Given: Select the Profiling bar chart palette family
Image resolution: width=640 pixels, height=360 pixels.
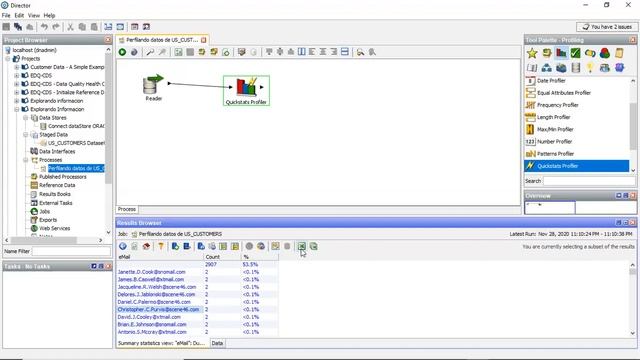Looking at the screenshot, I should click(561, 53).
